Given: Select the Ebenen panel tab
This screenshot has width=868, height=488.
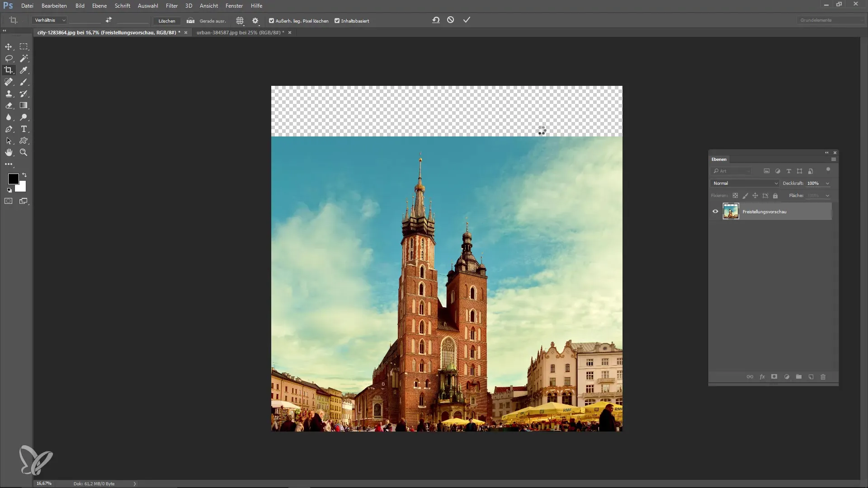Looking at the screenshot, I should 719,160.
